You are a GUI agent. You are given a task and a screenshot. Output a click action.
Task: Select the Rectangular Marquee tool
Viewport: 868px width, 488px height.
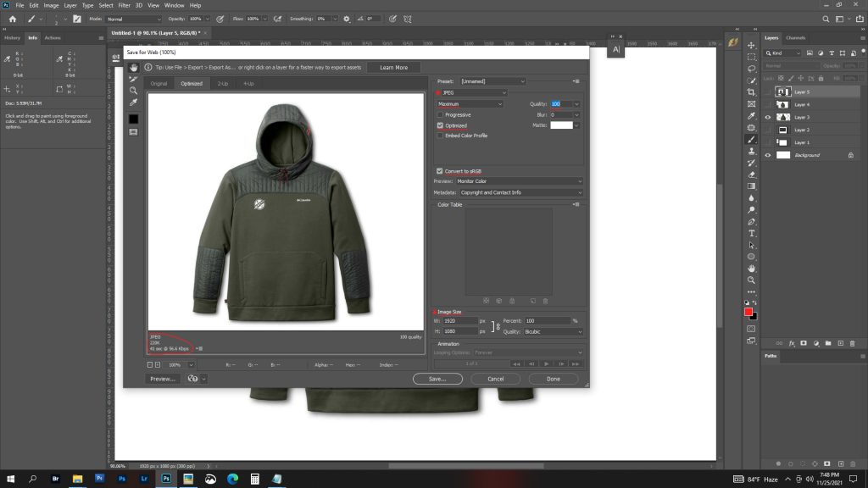[x=751, y=57]
